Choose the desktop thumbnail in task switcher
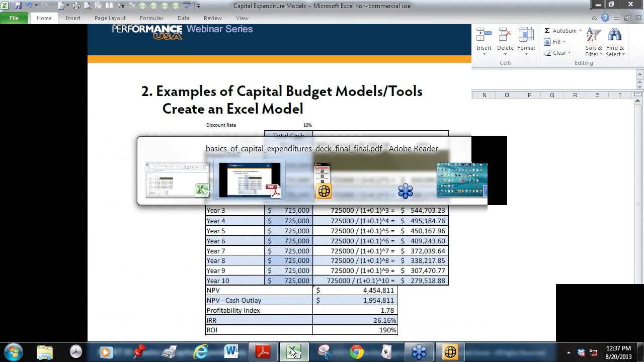Screen dimensions: 644x362 coord(461,180)
